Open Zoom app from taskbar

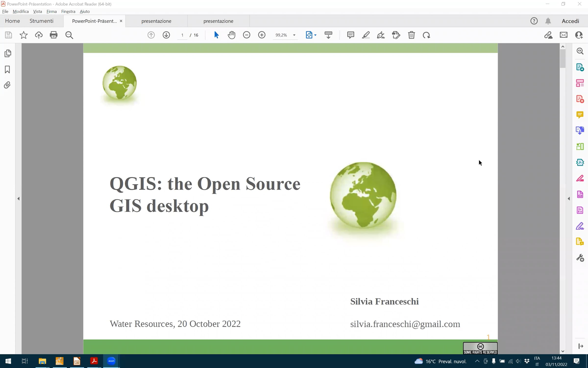[111, 361]
